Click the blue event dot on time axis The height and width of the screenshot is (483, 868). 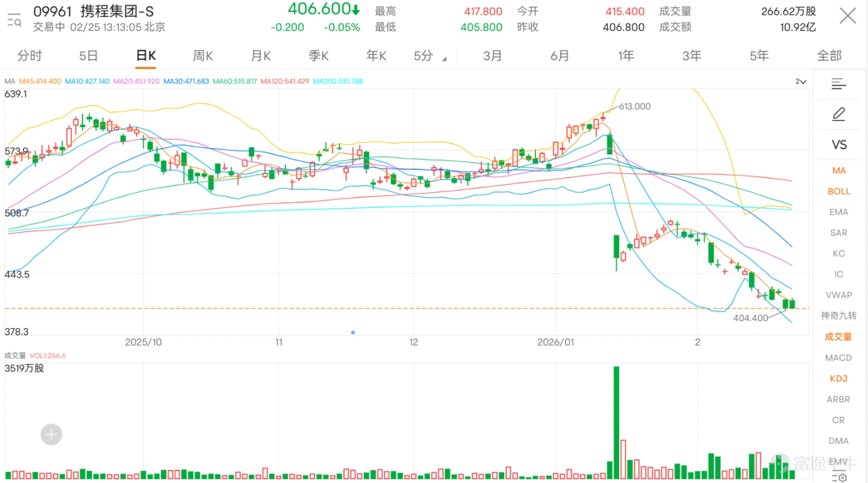click(x=353, y=332)
